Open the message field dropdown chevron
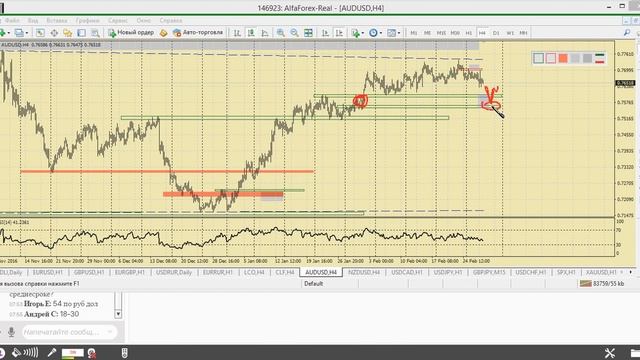 [110, 332]
